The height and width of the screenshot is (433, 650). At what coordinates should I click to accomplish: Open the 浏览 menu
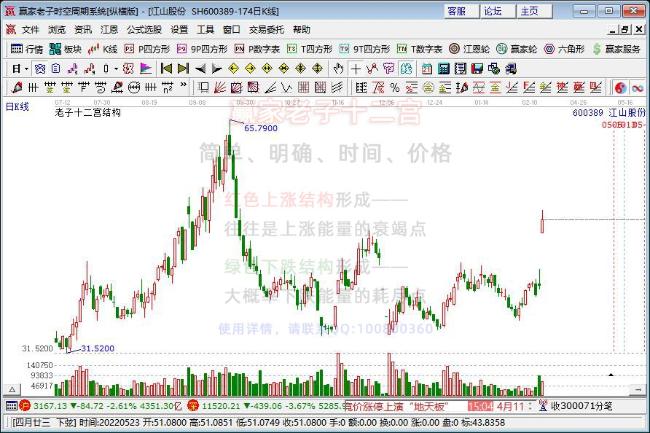click(56, 29)
